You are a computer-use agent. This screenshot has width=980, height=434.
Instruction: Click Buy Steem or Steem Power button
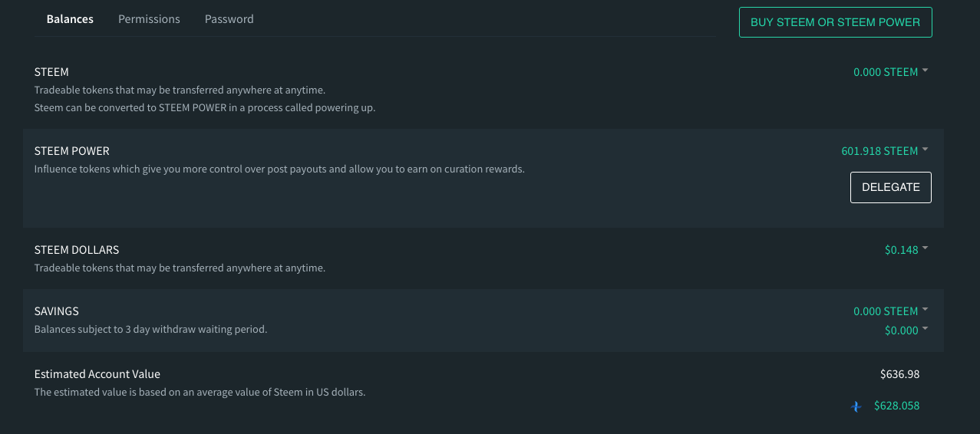(x=835, y=22)
